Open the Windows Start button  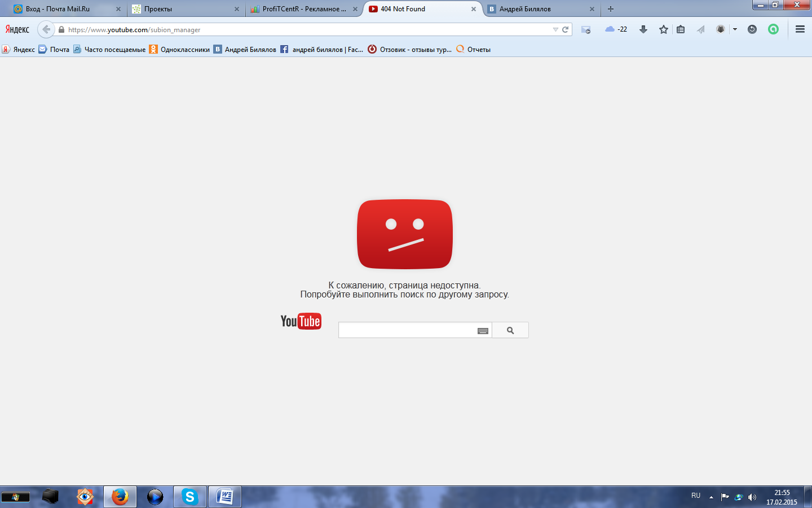pyautogui.click(x=15, y=497)
